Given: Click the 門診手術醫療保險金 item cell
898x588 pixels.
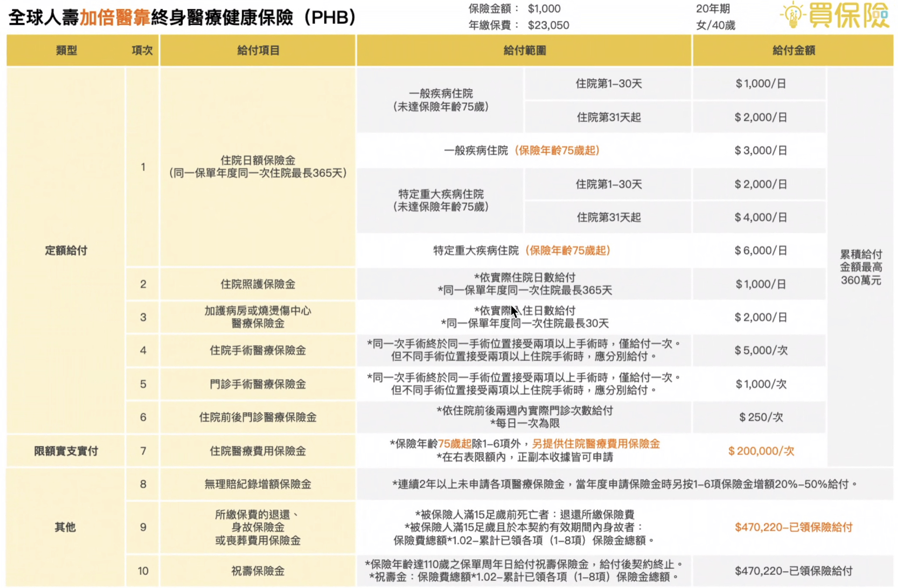Looking at the screenshot, I should click(258, 384).
